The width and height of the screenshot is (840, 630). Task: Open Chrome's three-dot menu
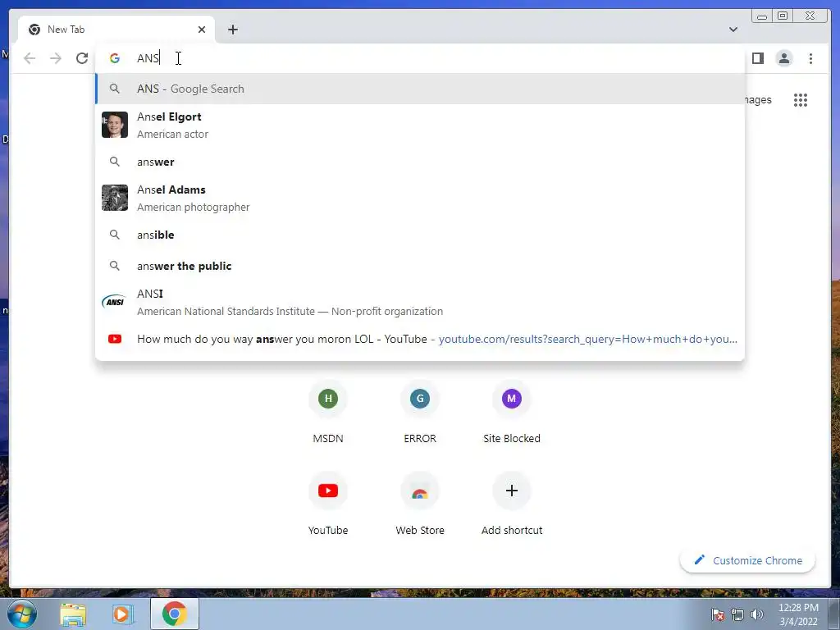pyautogui.click(x=810, y=58)
